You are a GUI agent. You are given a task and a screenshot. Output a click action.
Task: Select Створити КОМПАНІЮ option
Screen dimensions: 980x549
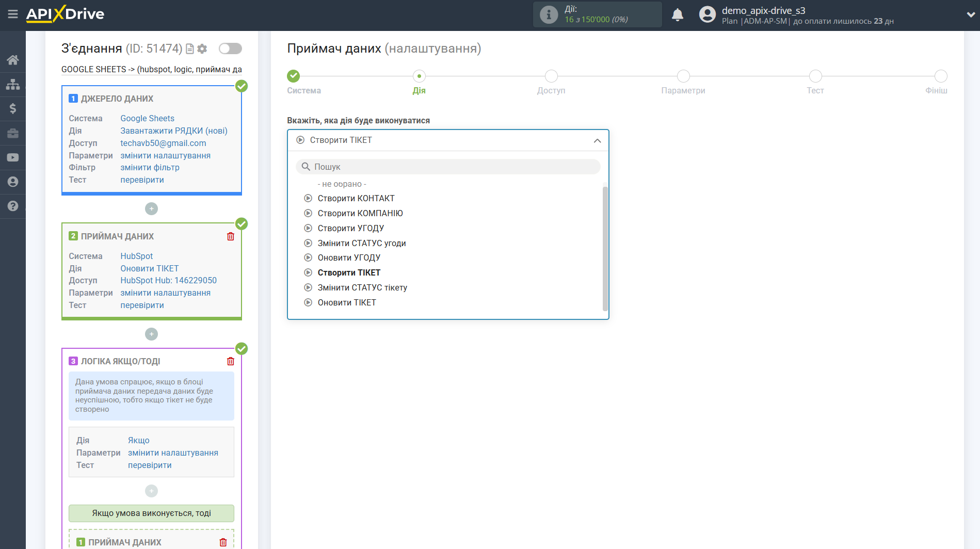pos(360,213)
